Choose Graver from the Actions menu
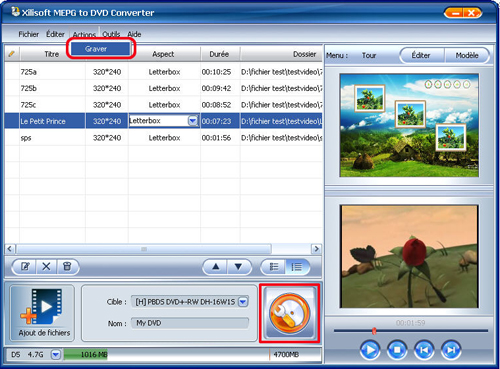This screenshot has height=369, width=500. coord(100,49)
